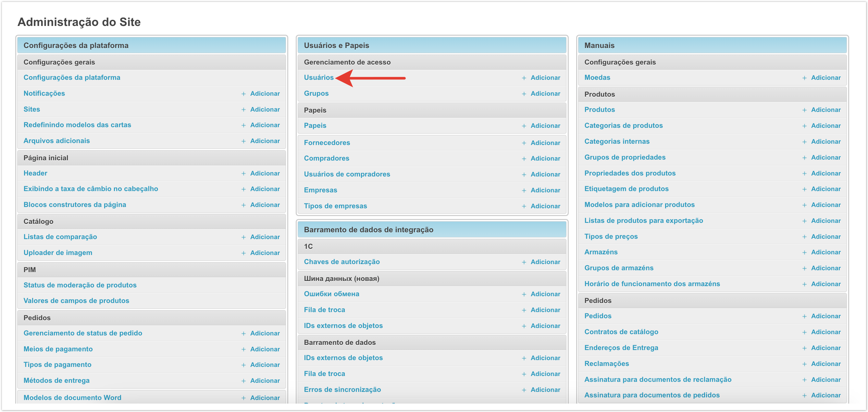868x412 pixels.
Task: Open the Usuários link
Action: 318,78
